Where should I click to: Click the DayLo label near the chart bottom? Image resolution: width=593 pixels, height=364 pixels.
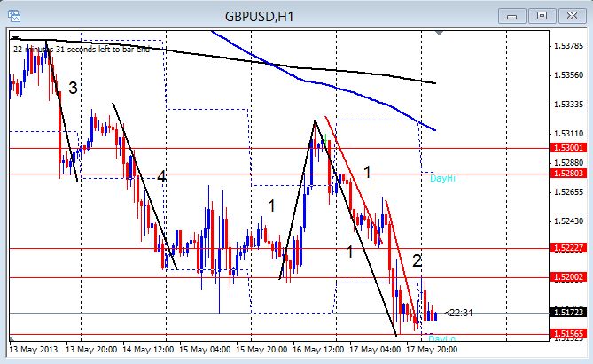pyautogui.click(x=441, y=338)
